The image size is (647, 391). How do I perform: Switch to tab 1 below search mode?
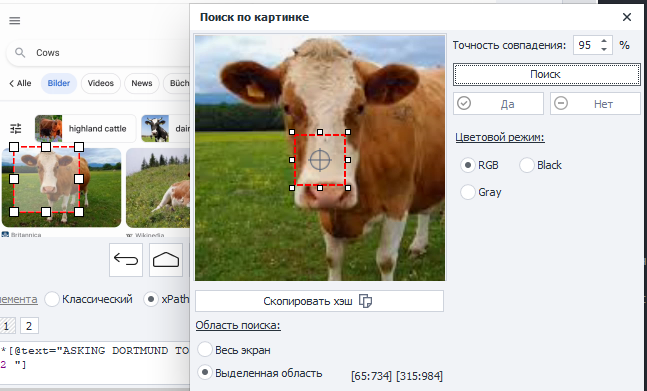pos(6,326)
